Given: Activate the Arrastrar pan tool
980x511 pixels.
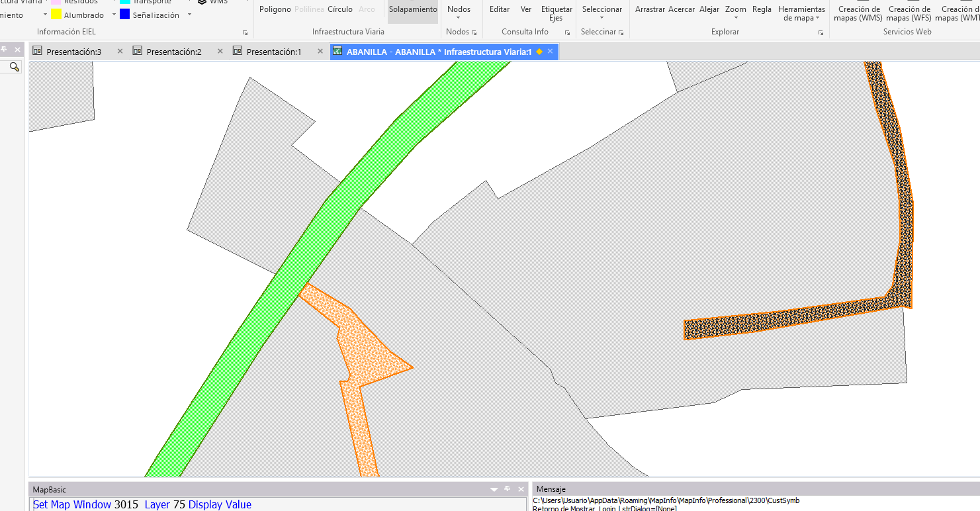Looking at the screenshot, I should 650,9.
